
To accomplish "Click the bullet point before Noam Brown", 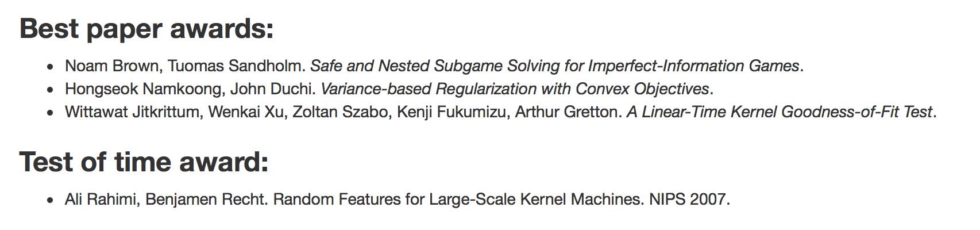I will click(51, 67).
